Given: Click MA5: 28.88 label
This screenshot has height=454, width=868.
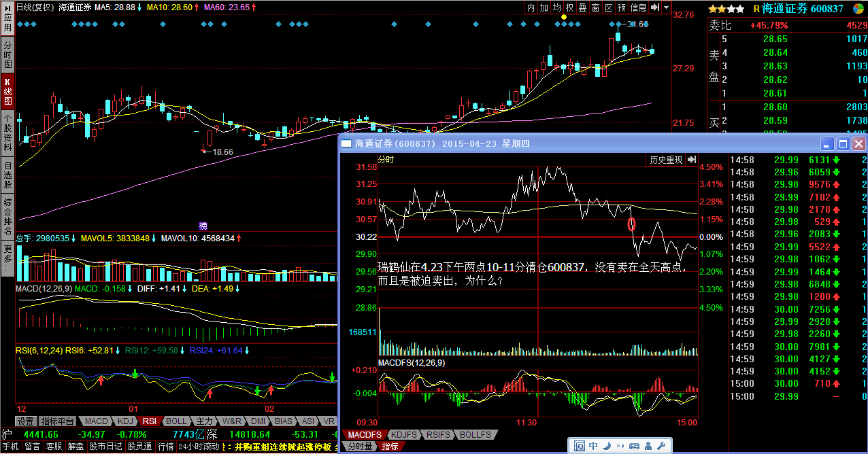Looking at the screenshot, I should tap(116, 7).
